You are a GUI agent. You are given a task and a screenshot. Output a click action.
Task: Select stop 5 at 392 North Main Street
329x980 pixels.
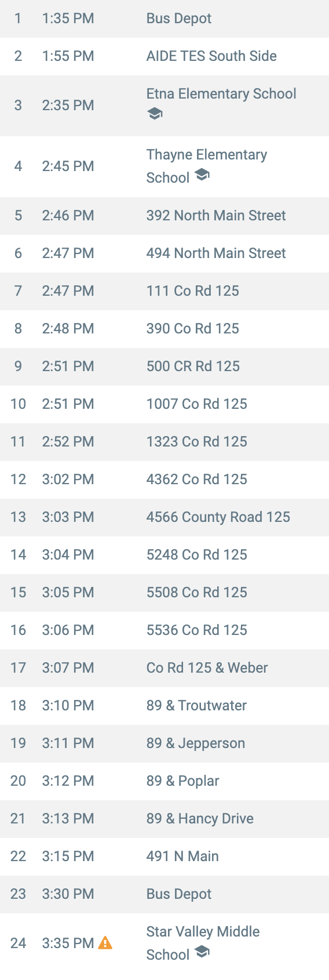point(164,216)
